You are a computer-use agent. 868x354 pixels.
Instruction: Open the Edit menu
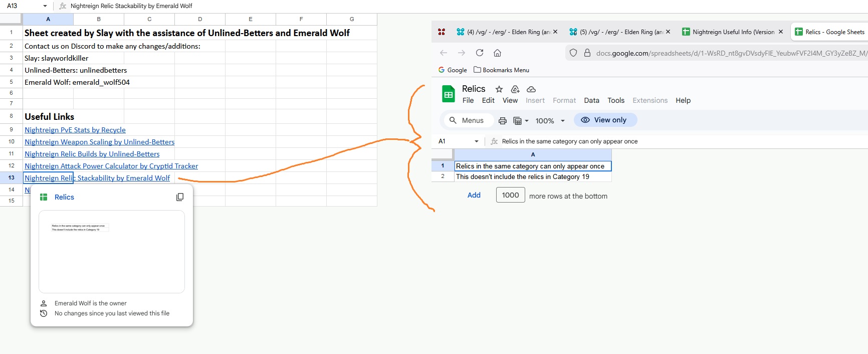pos(488,100)
